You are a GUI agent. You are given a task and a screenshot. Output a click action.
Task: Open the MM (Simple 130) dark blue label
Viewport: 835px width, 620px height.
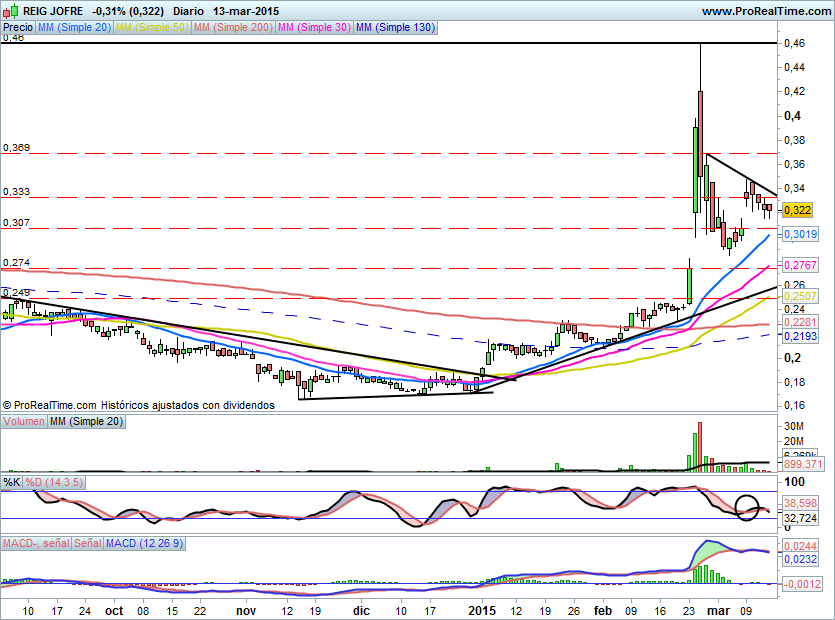coord(395,27)
